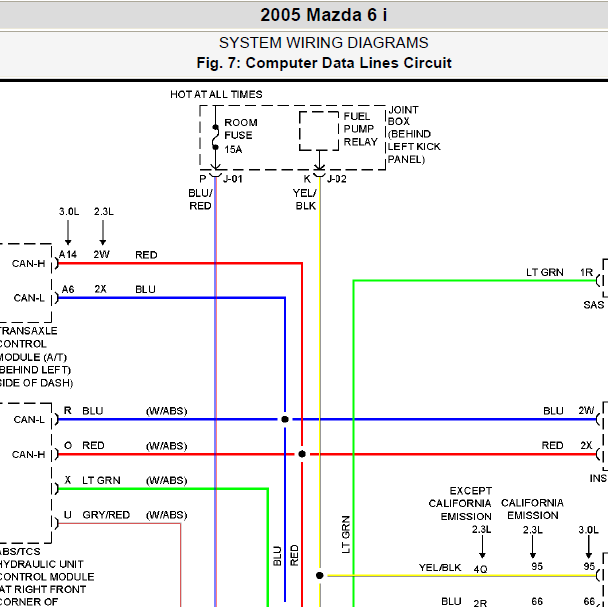This screenshot has width=608, height=607.
Task: Click 'BLU' label on the A6 wire
Action: coord(145,289)
